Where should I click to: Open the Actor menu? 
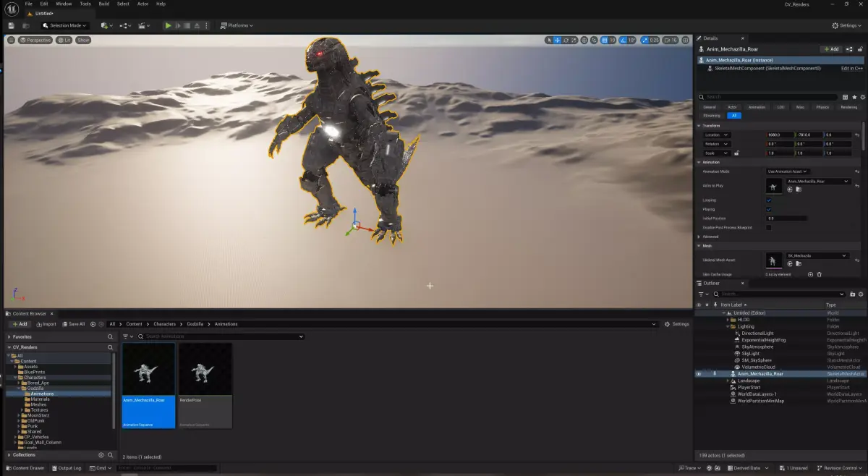click(142, 4)
